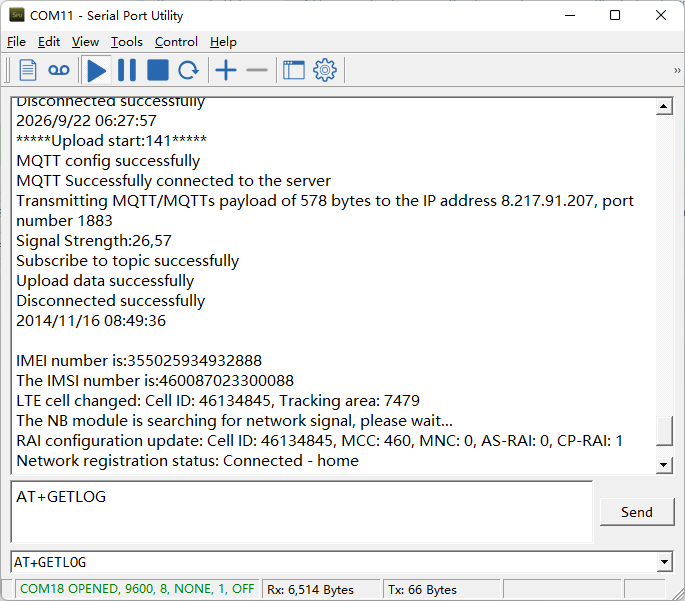Click the Send button
Image resolution: width=685 pixels, height=601 pixels.
pos(637,512)
